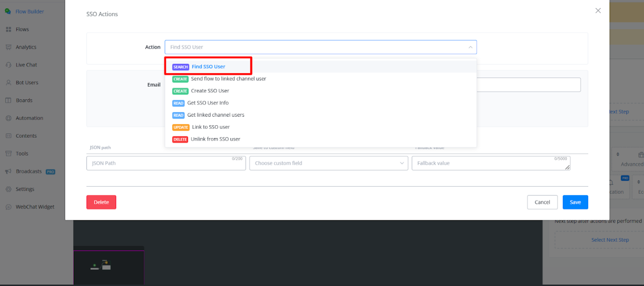Close the SSO Actions dialog
Image resolution: width=644 pixels, height=286 pixels.
(598, 10)
